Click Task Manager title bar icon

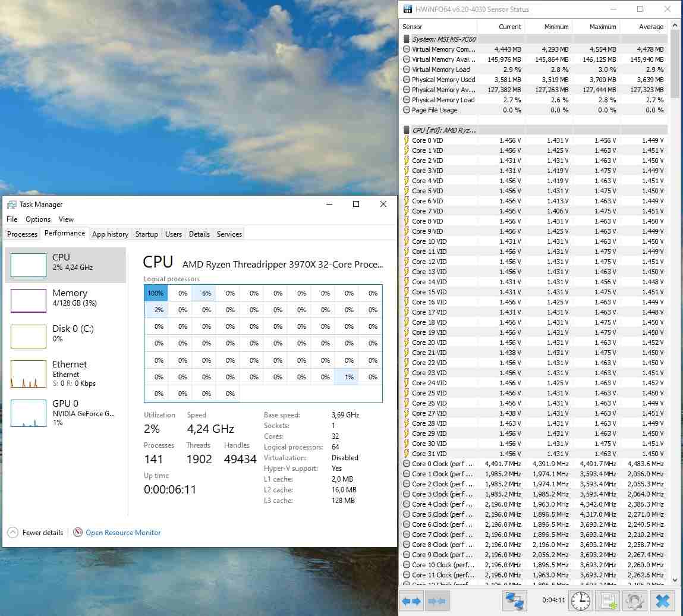(x=12, y=205)
